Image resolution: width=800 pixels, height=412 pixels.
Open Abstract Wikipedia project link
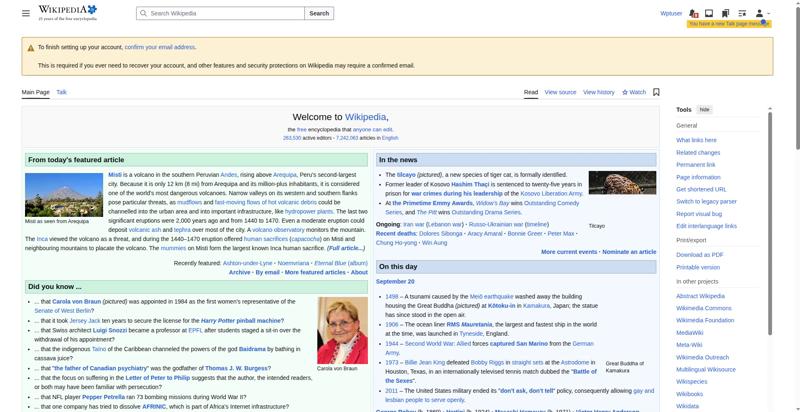tap(700, 296)
